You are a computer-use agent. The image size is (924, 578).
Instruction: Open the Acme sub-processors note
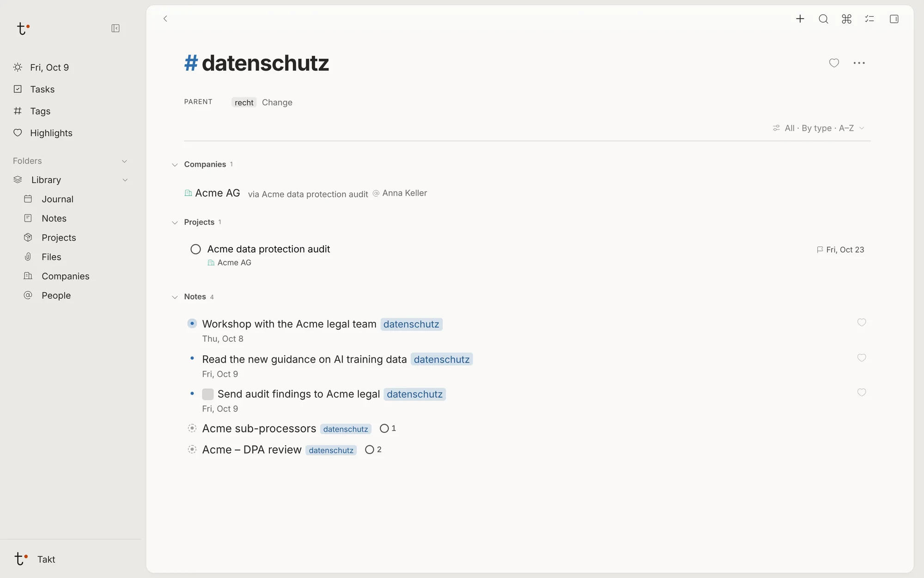259,429
